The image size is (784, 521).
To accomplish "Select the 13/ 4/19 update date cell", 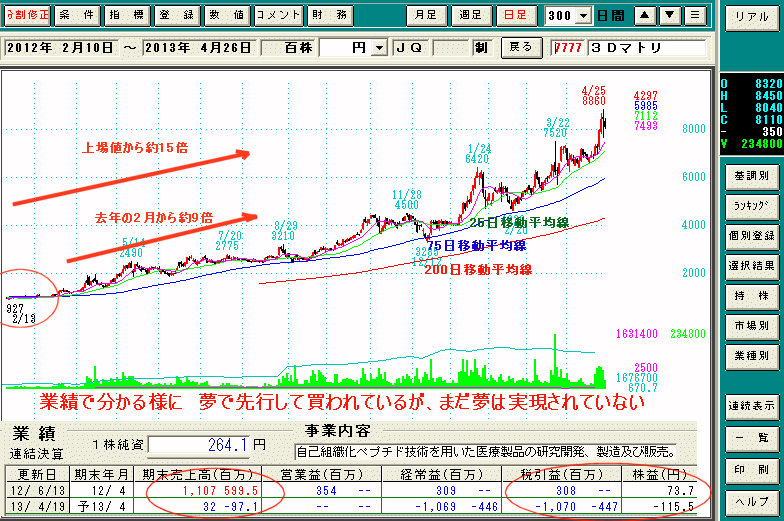I will tap(38, 506).
